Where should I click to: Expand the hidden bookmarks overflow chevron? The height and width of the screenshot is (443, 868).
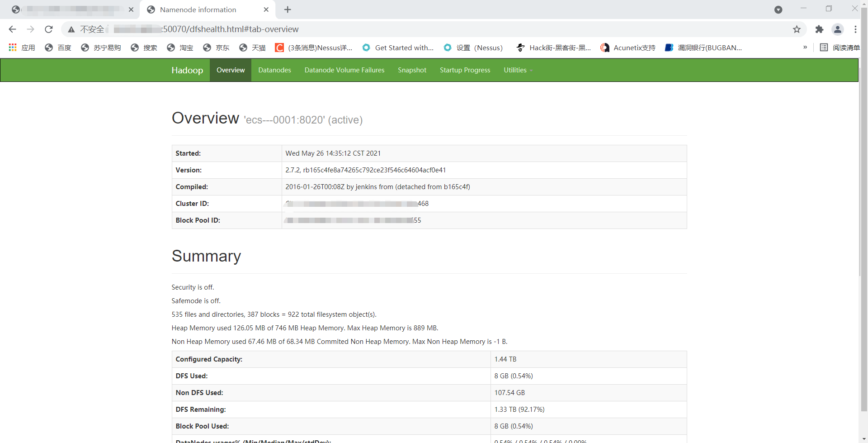805,47
